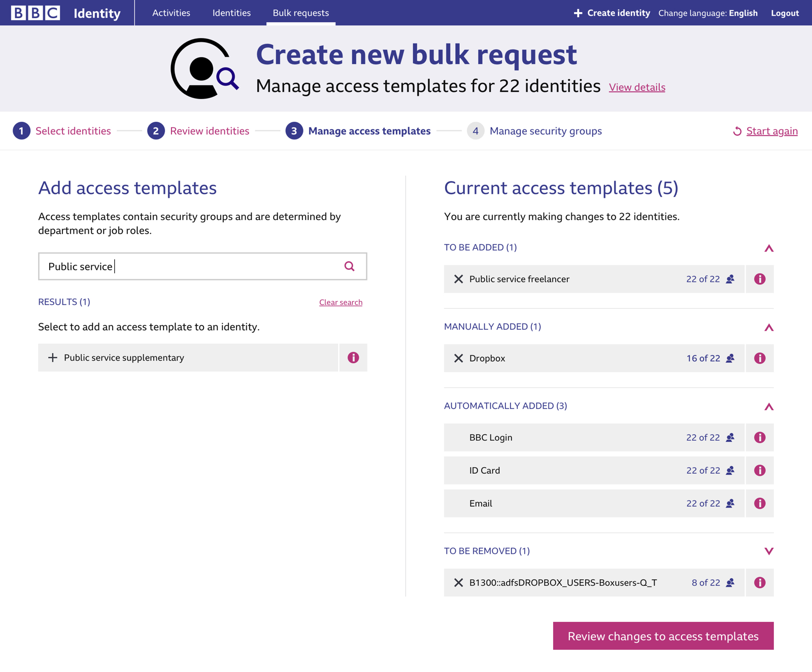The height and width of the screenshot is (672, 812).
Task: Click the search magnifier icon
Action: (349, 266)
